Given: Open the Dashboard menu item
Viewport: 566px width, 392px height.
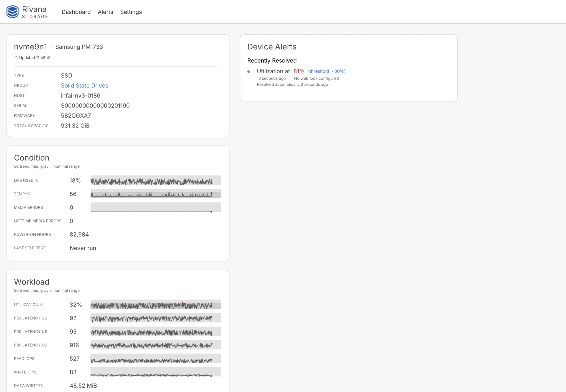Looking at the screenshot, I should click(76, 12).
